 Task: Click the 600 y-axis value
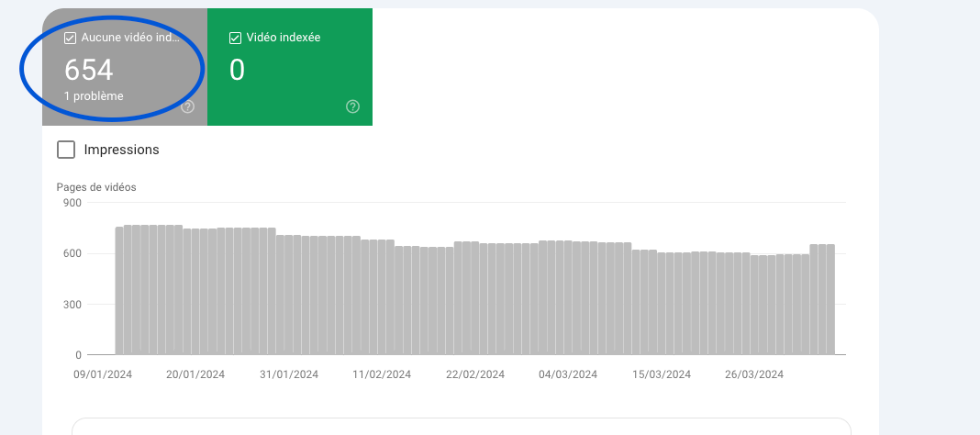click(x=72, y=253)
